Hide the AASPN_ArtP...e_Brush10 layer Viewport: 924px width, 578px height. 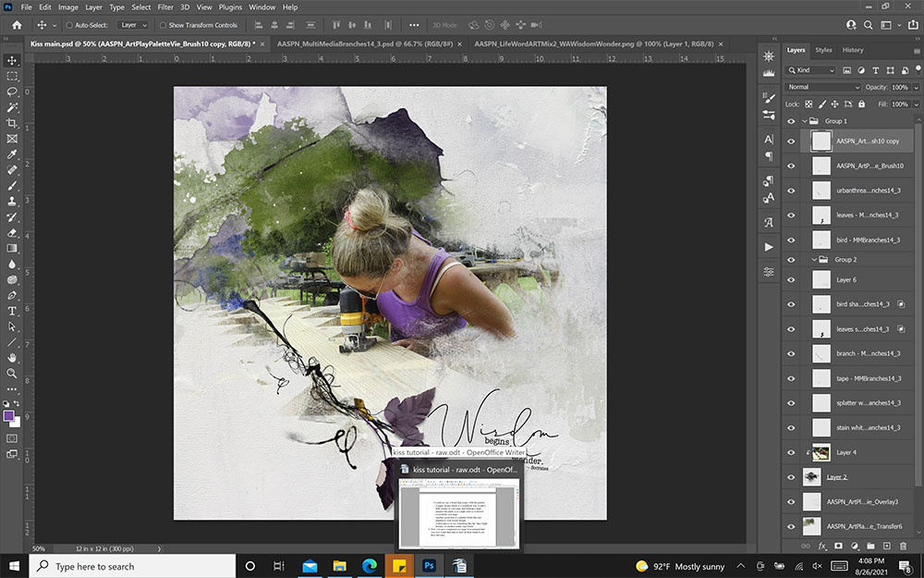tap(791, 166)
